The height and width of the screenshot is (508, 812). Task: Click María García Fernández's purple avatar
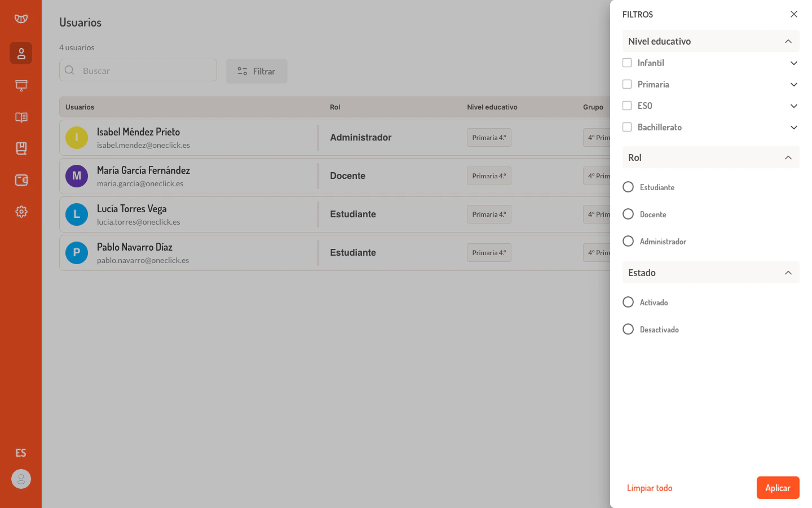pyautogui.click(x=77, y=176)
